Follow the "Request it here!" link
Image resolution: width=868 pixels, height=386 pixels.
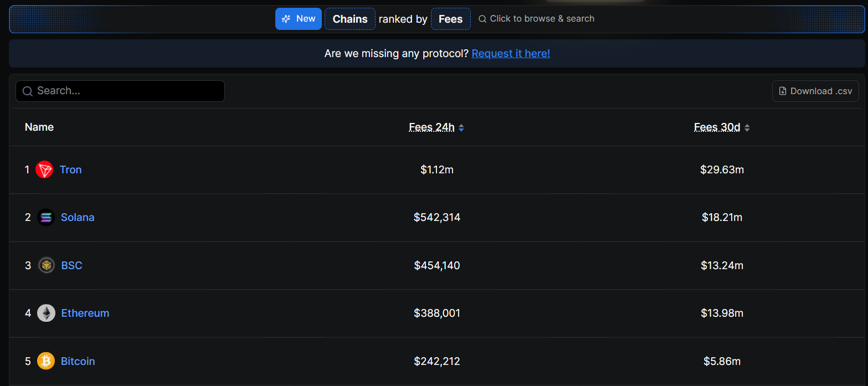pos(511,54)
